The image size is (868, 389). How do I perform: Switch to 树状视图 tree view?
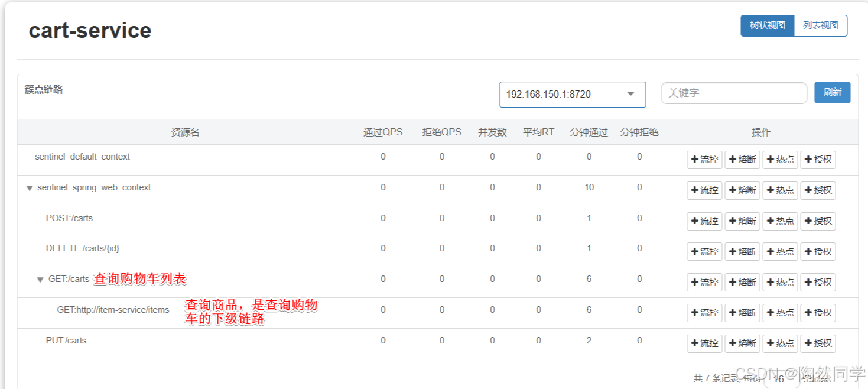coord(768,25)
